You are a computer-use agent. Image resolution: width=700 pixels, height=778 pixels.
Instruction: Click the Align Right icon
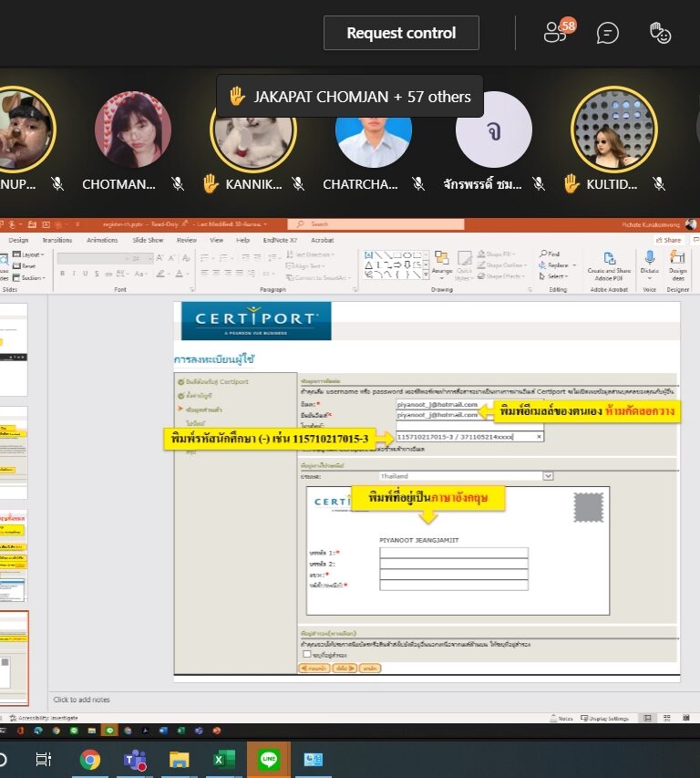[x=228, y=273]
